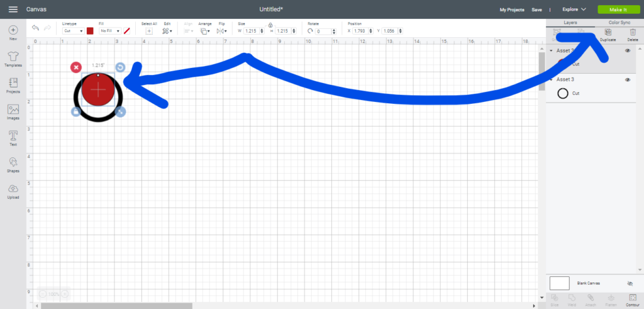Screen dimensions: 644x309
Task: Click the red X delete handle on circle
Action: (75, 67)
